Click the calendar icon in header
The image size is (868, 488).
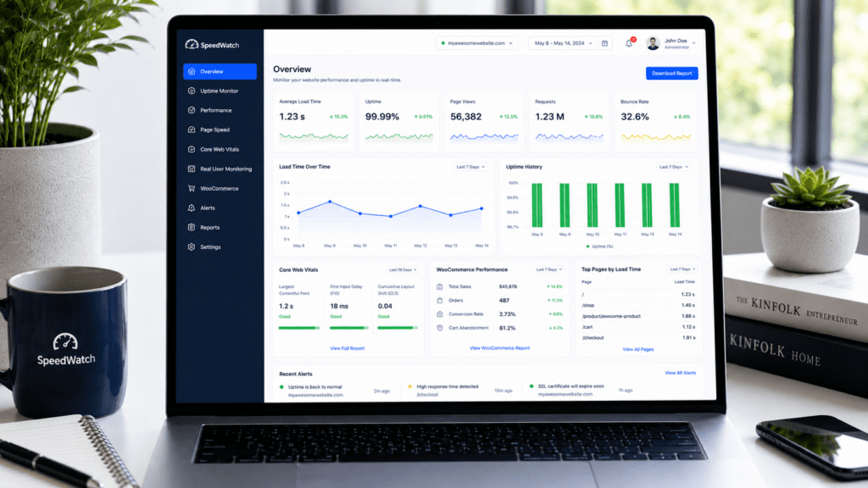pyautogui.click(x=605, y=43)
